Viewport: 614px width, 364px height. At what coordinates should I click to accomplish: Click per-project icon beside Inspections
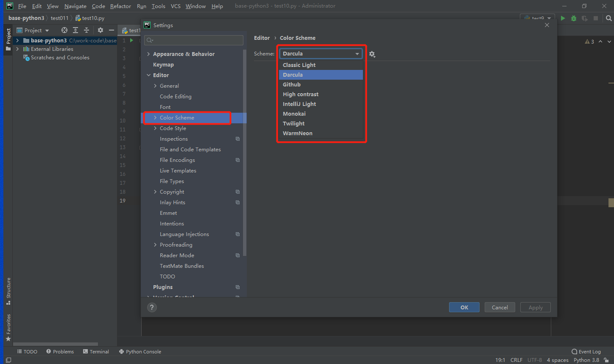pos(237,139)
